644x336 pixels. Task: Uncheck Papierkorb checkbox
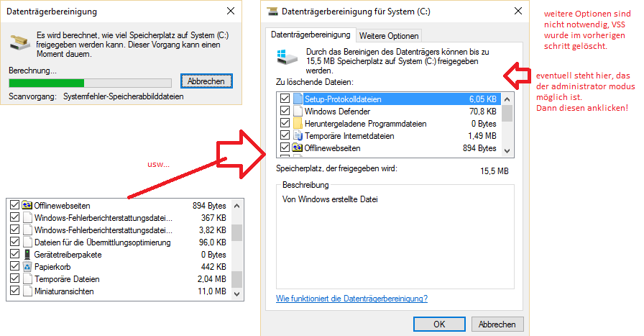(15, 265)
